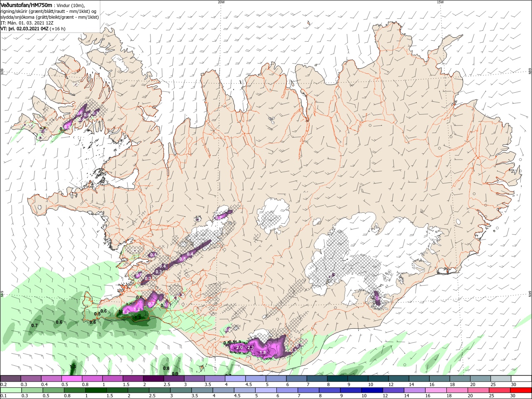532x399 pixels.
Task: Click the 0.9 rain value south of the coast
Action: click(x=175, y=374)
